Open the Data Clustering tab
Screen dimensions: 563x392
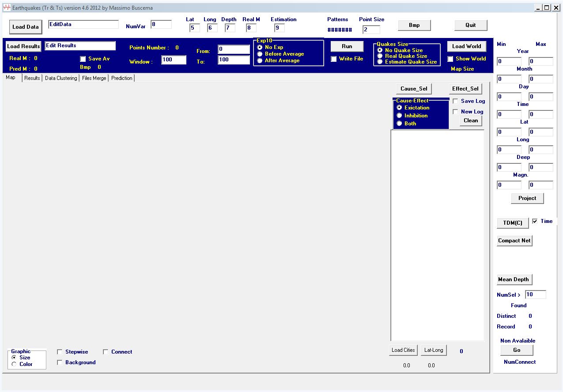pos(61,78)
